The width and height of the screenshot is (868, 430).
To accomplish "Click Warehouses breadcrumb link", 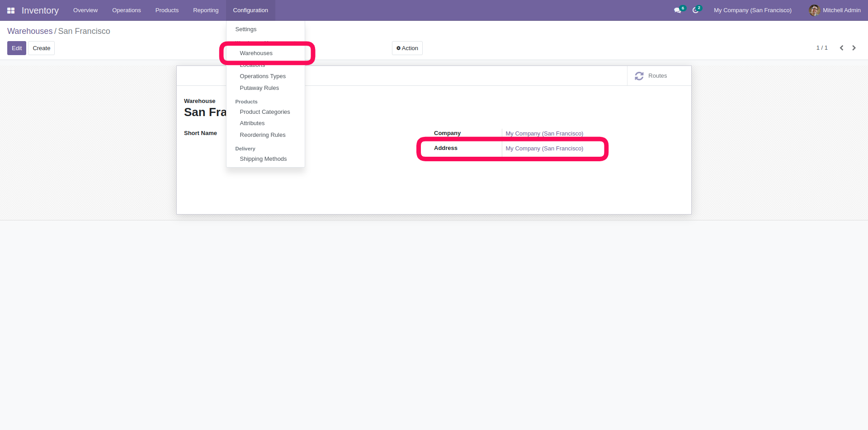I will point(30,31).
